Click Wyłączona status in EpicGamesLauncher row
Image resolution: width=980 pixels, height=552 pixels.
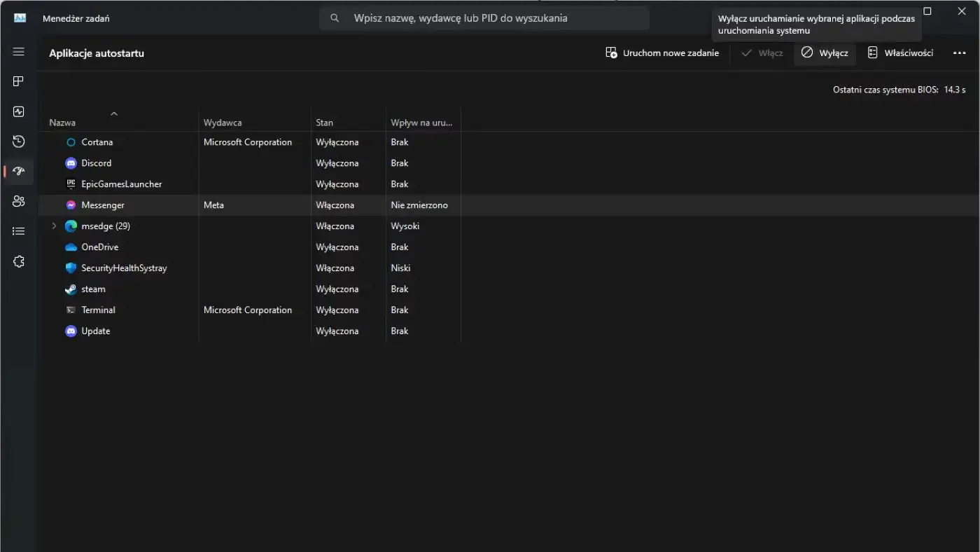pos(337,184)
